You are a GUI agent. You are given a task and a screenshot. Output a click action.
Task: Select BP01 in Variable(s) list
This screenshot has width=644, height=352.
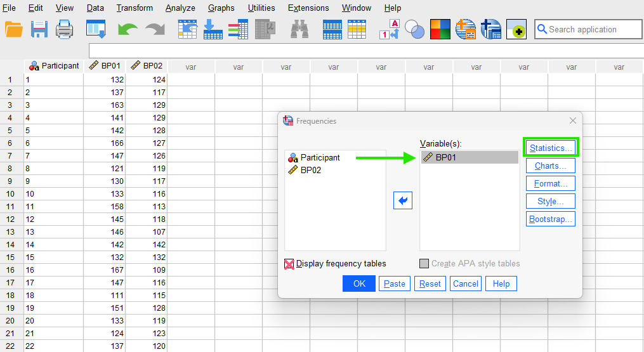470,157
